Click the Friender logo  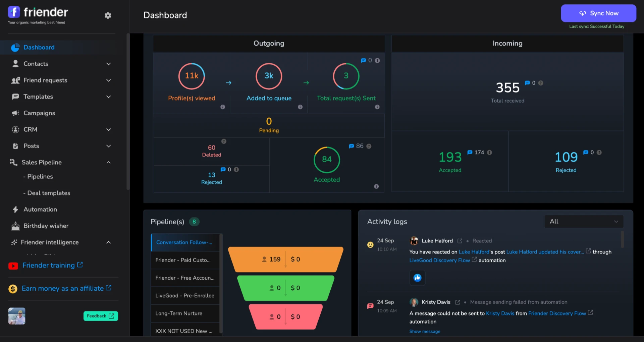click(x=38, y=12)
